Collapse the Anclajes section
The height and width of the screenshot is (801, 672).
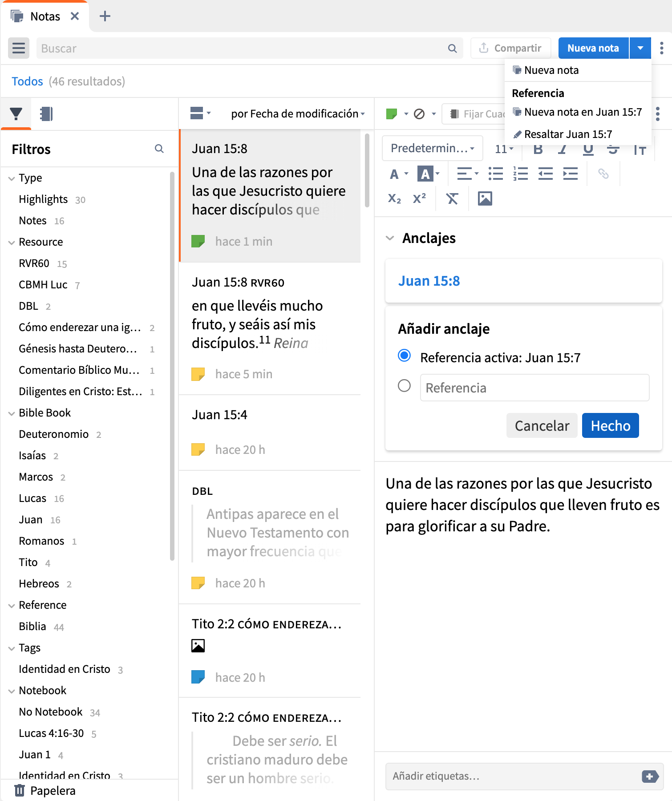point(390,238)
